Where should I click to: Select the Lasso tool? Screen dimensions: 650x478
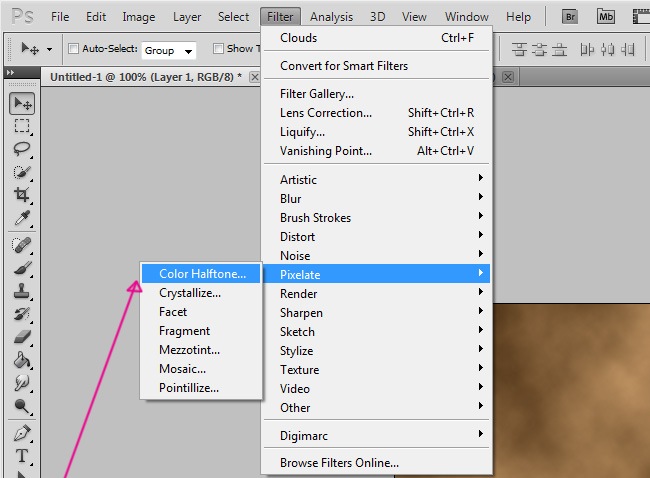click(22, 149)
